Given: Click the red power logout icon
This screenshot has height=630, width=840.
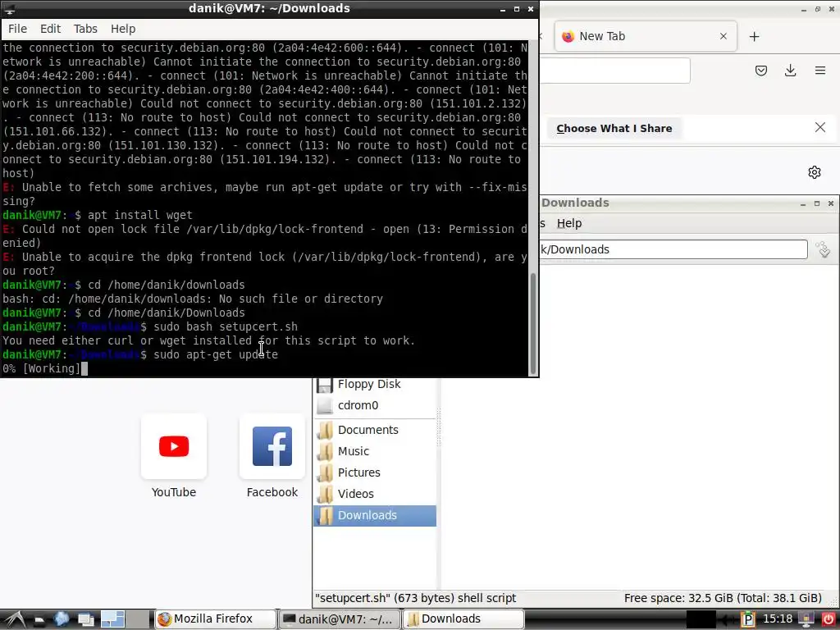Looking at the screenshot, I should [x=829, y=620].
